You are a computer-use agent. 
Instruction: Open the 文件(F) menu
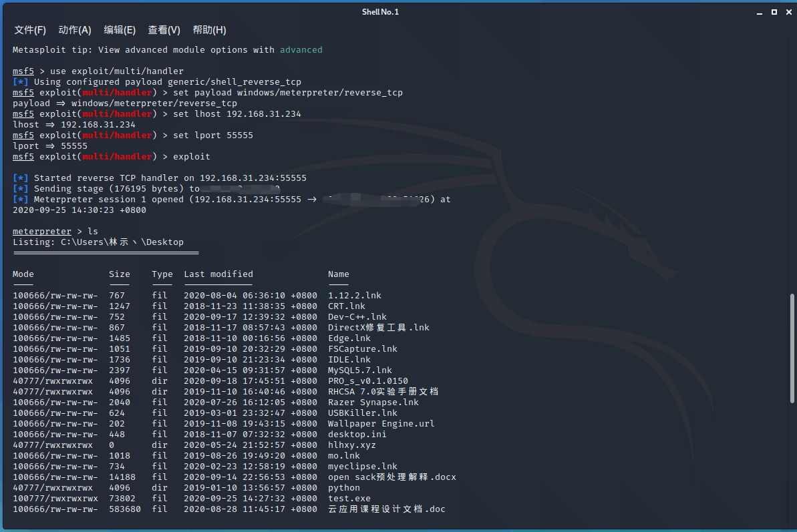[x=30, y=30]
